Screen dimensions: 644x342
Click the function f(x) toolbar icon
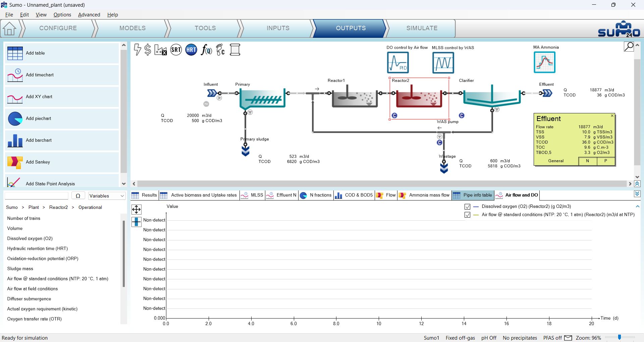[x=206, y=50]
